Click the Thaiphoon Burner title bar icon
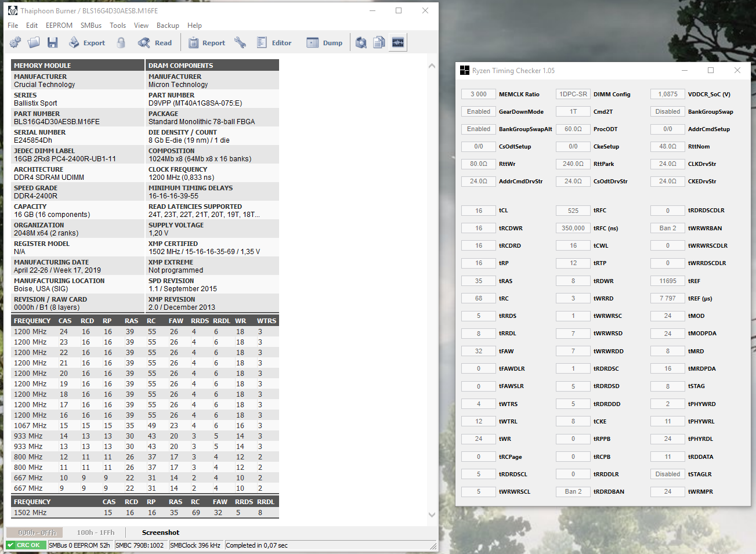This screenshot has height=554, width=756. tap(13, 10)
